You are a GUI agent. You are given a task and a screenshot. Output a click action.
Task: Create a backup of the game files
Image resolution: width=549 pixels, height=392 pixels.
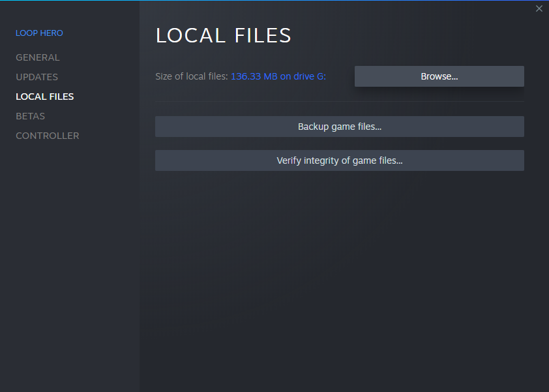(339, 127)
